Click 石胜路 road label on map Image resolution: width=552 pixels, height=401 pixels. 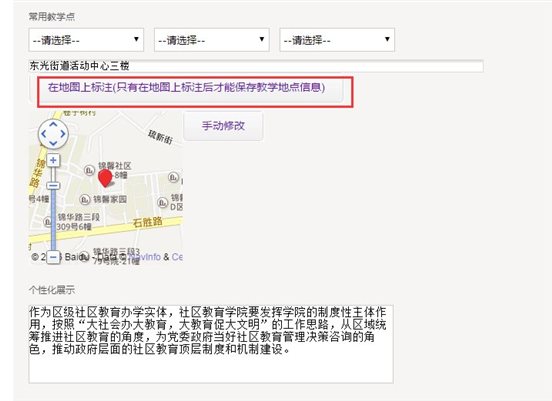[x=148, y=223]
